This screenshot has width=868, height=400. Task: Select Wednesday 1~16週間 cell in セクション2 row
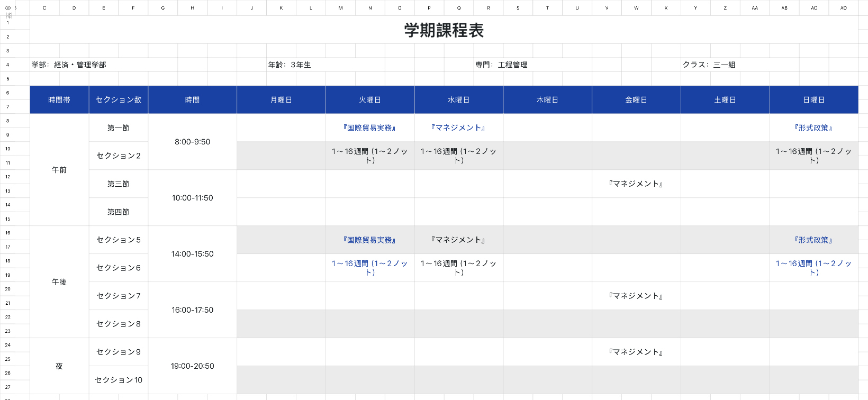pyautogui.click(x=459, y=156)
